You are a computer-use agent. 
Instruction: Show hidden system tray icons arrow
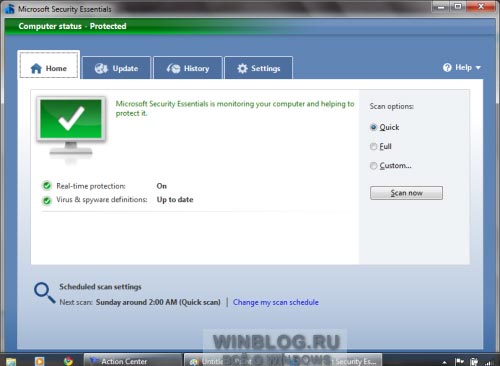(x=445, y=362)
